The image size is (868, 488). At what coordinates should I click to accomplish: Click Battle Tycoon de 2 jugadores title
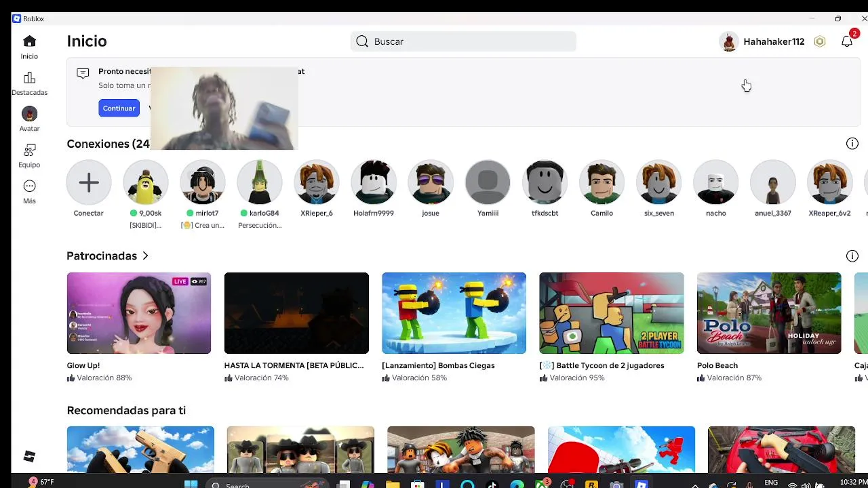(601, 365)
